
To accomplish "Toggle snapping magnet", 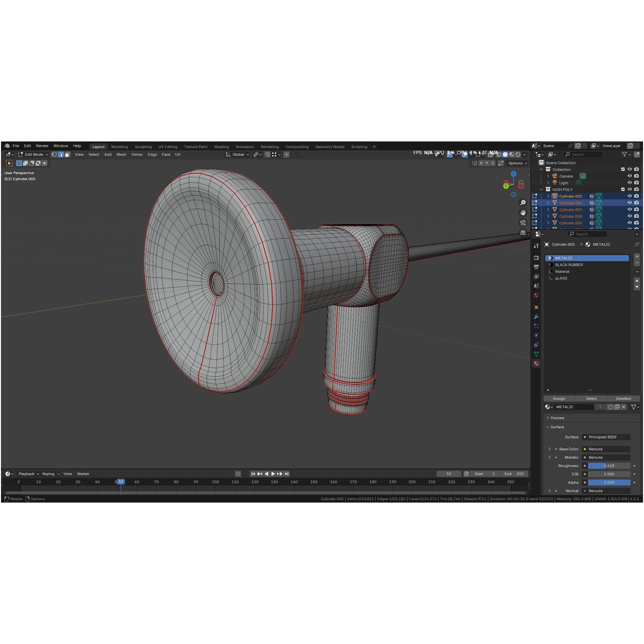I will point(267,154).
